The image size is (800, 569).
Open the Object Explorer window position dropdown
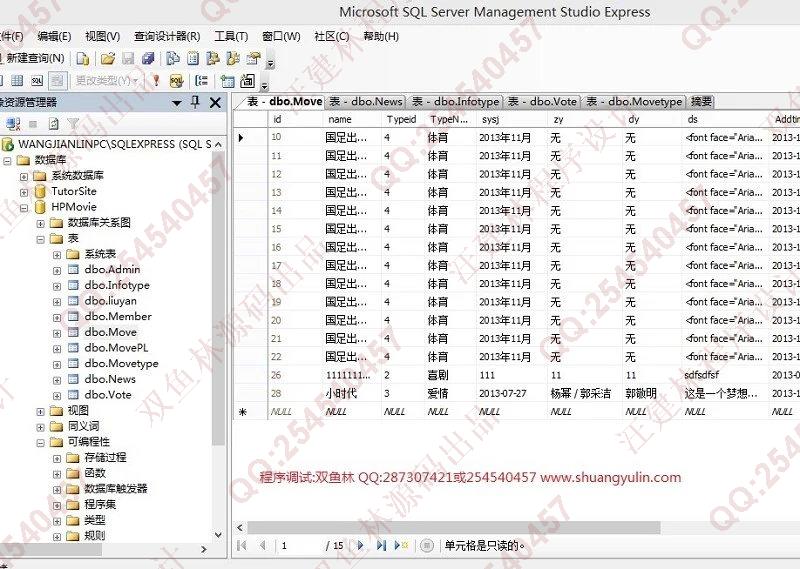[x=177, y=103]
